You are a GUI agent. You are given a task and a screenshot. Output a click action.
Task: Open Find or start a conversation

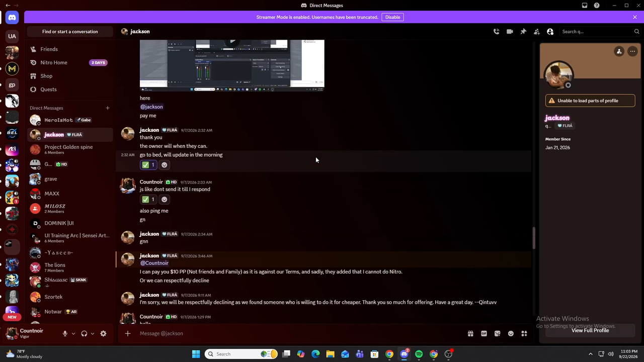70,32
